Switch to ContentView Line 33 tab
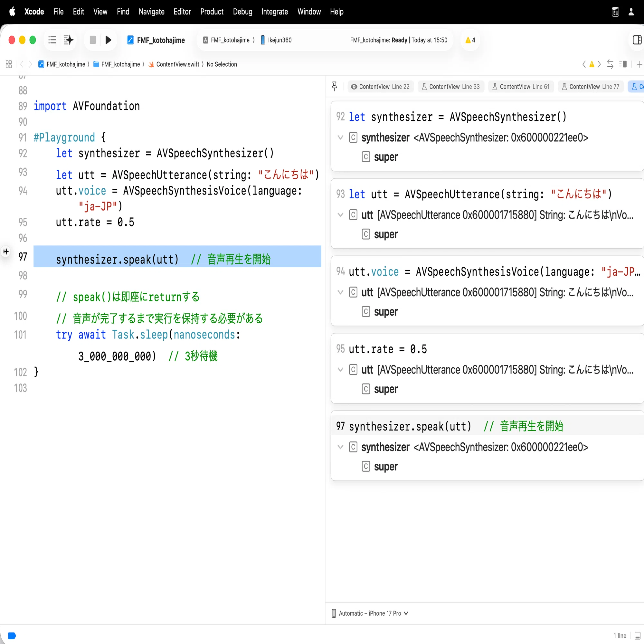 [451, 87]
